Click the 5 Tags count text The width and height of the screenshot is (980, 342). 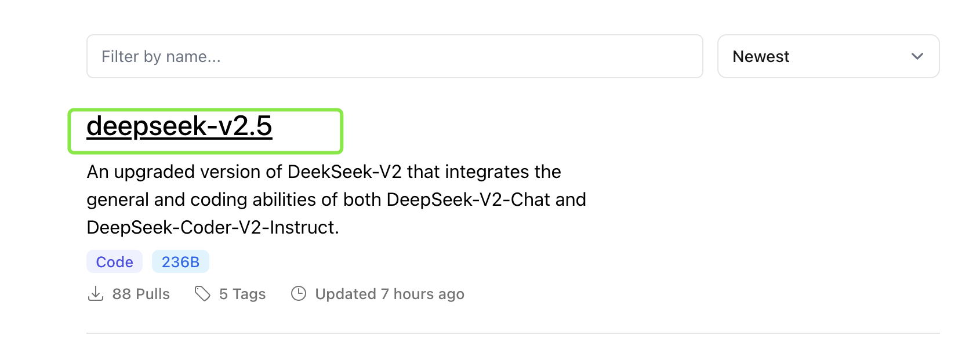point(242,294)
